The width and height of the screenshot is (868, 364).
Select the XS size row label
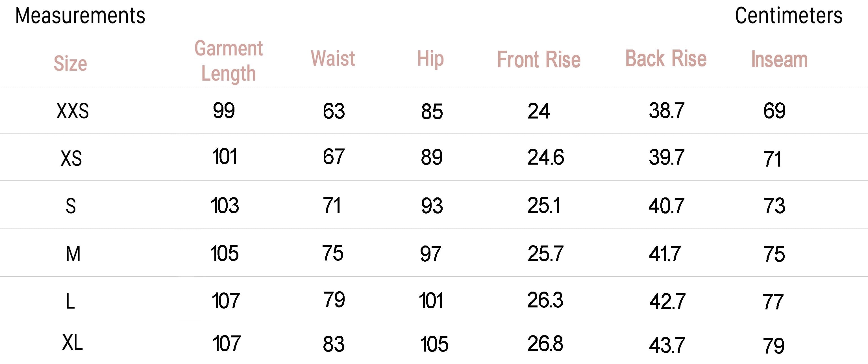[71, 158]
